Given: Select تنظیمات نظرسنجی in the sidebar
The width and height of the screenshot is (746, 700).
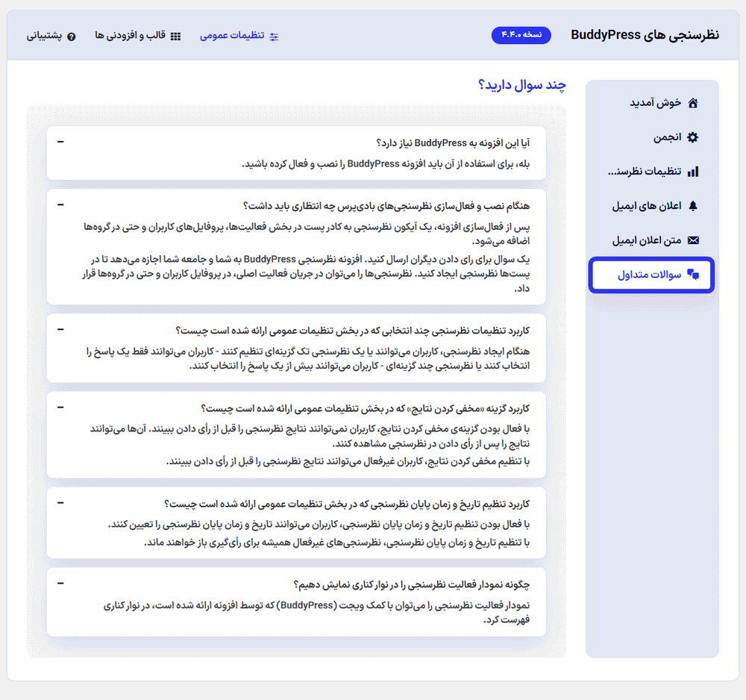Looking at the screenshot, I should click(652, 172).
